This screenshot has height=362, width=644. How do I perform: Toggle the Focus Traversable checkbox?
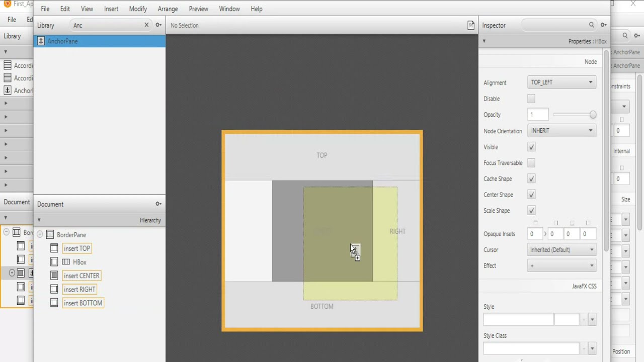coord(531,163)
